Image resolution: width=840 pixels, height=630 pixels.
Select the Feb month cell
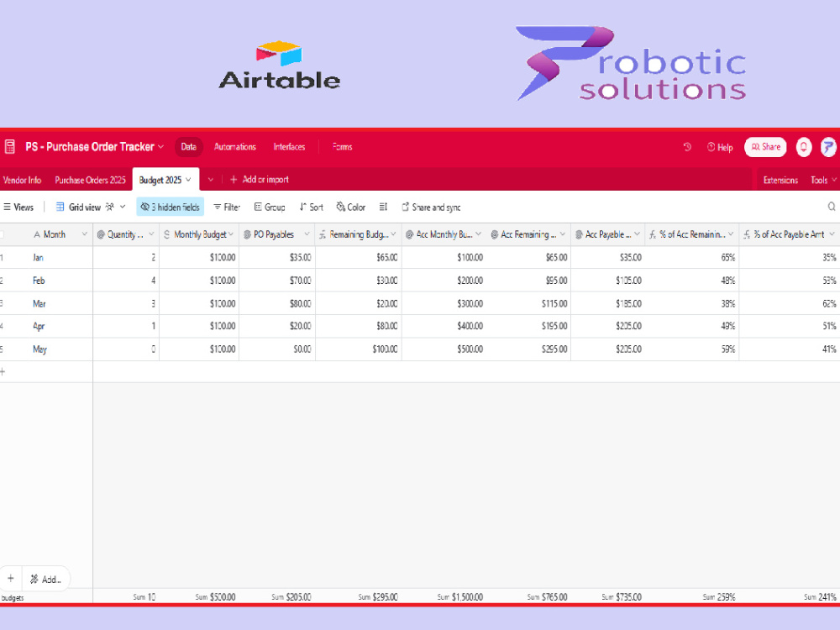click(x=46, y=281)
